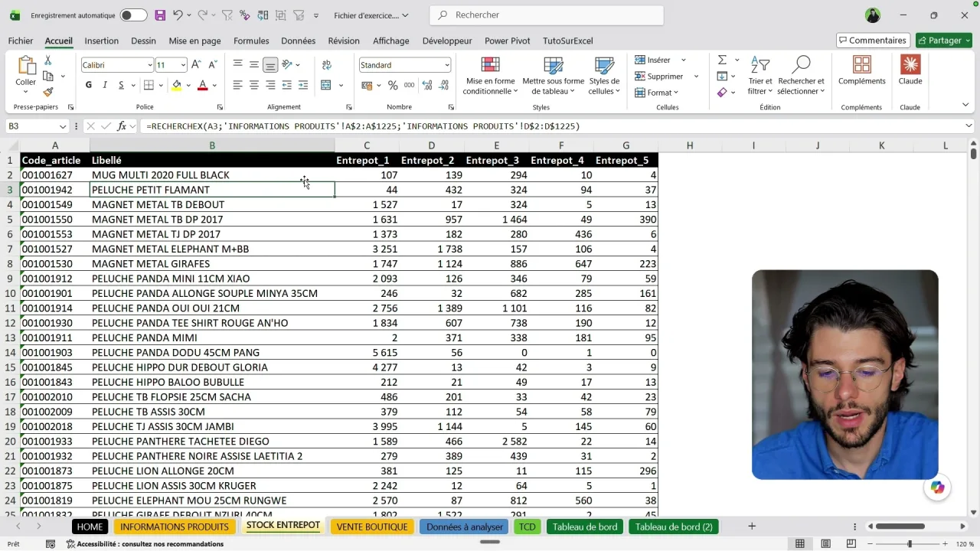Add a new sheet with plus button

click(x=752, y=526)
